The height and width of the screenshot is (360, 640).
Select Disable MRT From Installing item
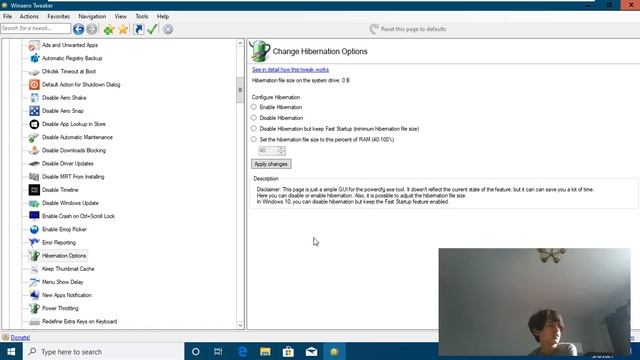[x=73, y=177]
